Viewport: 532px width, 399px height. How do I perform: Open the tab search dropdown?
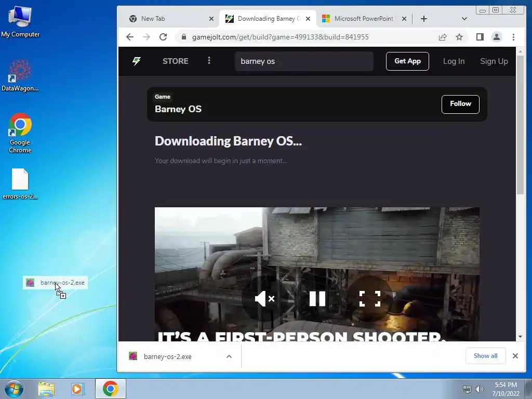(x=464, y=19)
